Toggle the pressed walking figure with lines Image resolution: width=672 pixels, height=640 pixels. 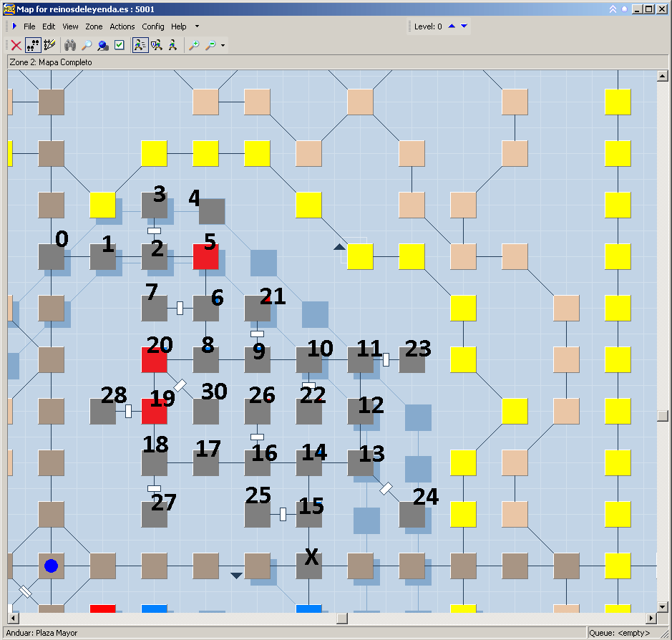point(140,45)
